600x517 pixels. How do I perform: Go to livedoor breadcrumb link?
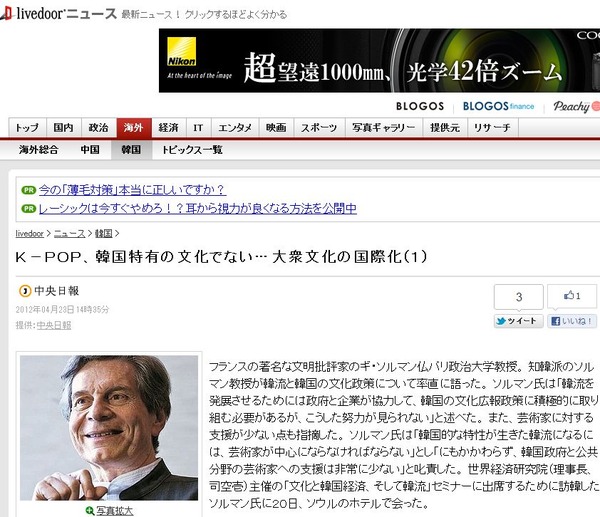tap(29, 233)
